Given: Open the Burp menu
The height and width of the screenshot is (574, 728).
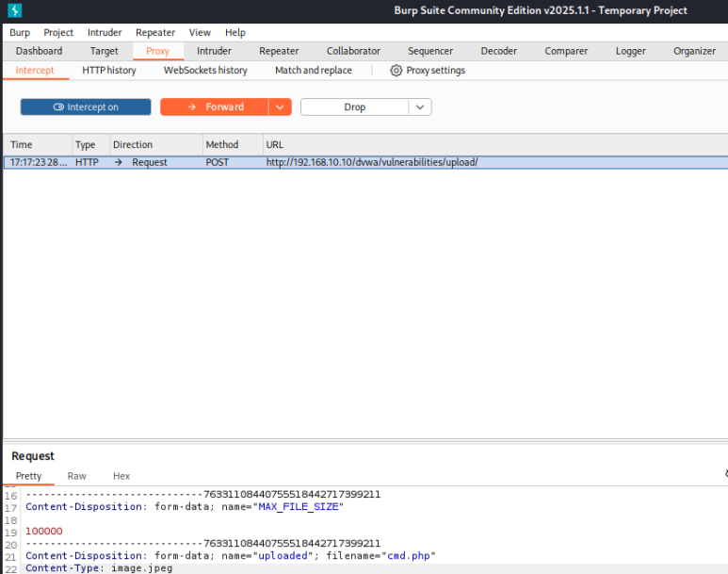Looking at the screenshot, I should 20,33.
